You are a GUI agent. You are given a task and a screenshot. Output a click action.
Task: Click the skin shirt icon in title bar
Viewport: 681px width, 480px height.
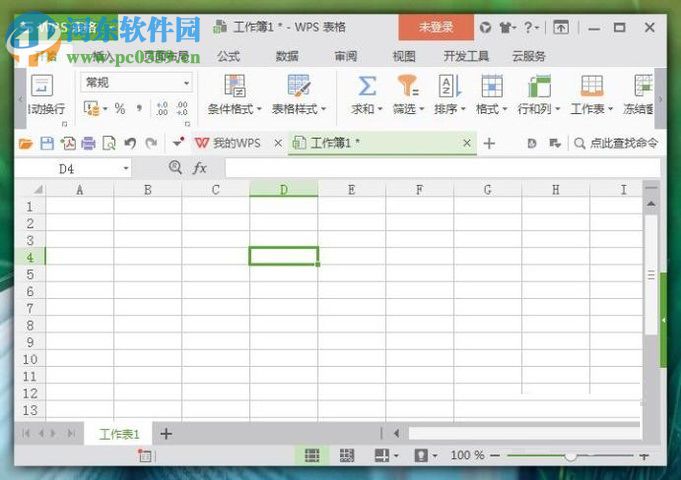(505, 28)
